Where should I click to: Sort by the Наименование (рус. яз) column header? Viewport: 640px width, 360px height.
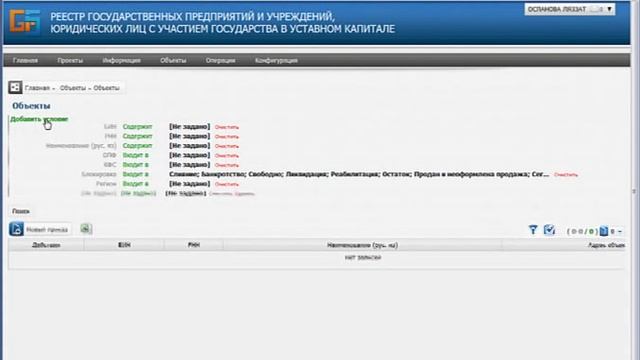(362, 245)
